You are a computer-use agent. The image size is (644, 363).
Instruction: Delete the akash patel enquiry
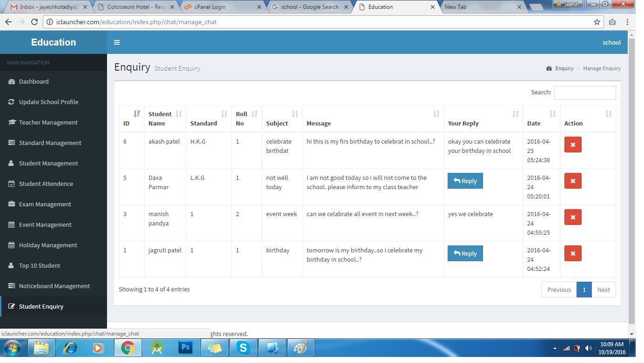pos(573,145)
